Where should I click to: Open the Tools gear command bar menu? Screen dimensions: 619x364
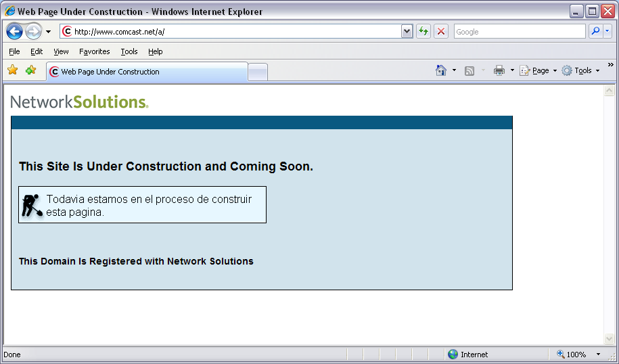(580, 70)
